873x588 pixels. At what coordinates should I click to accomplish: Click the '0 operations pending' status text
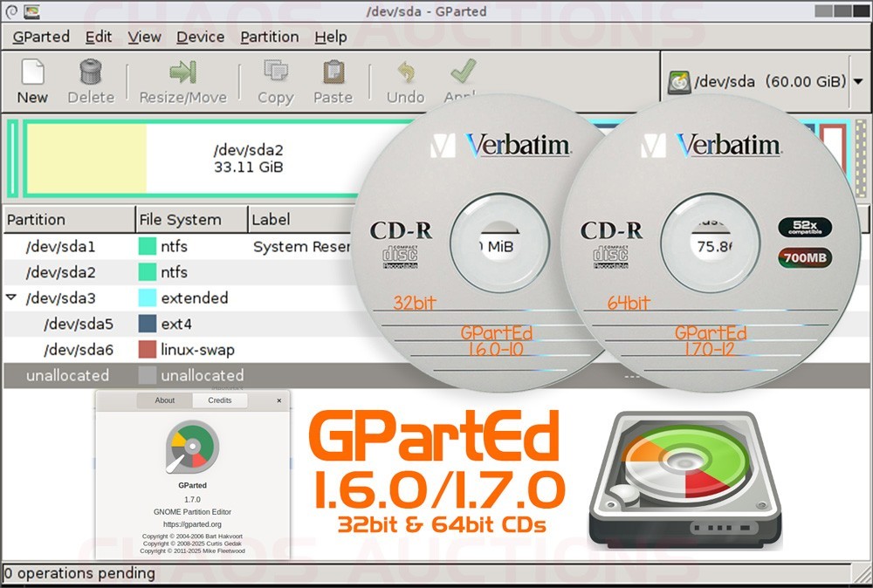(79, 573)
